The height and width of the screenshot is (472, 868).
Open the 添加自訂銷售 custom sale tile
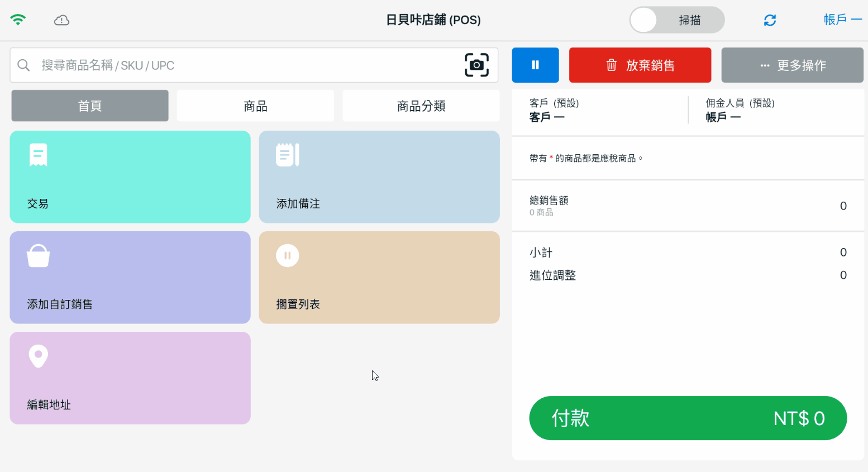130,277
